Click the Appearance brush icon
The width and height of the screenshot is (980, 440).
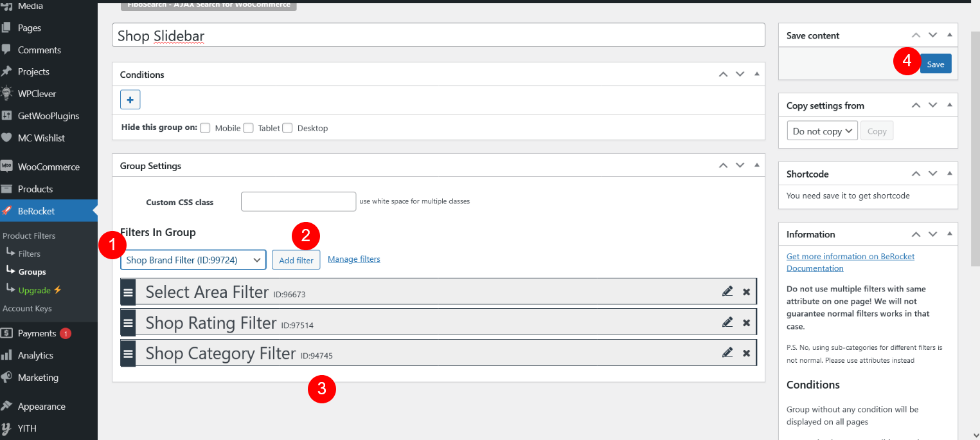[x=6, y=406]
